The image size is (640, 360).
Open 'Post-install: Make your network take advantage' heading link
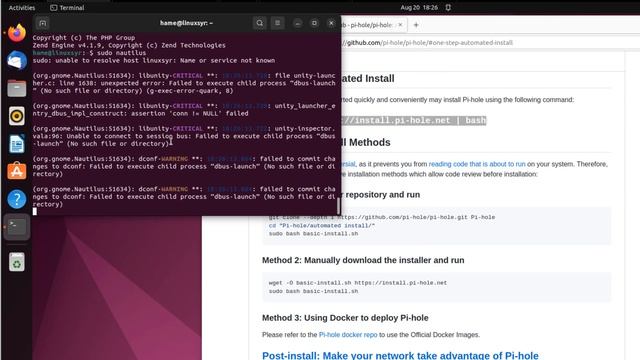tap(400, 356)
